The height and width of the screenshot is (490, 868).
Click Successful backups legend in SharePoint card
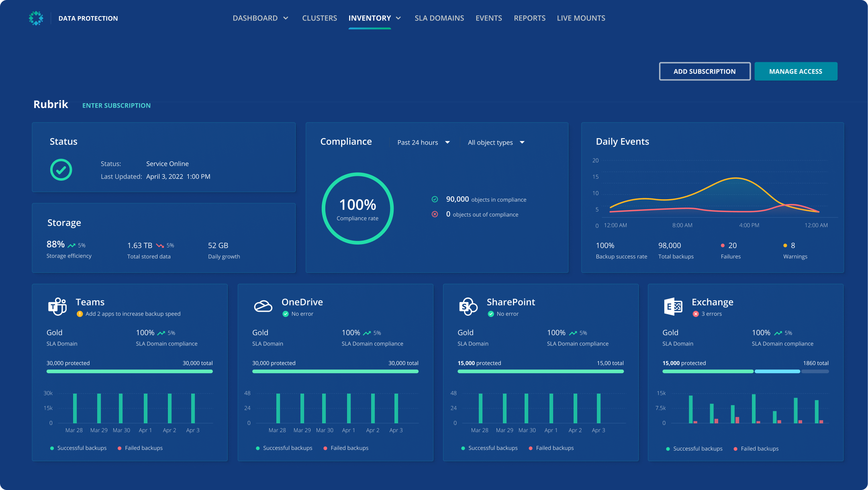(489, 448)
